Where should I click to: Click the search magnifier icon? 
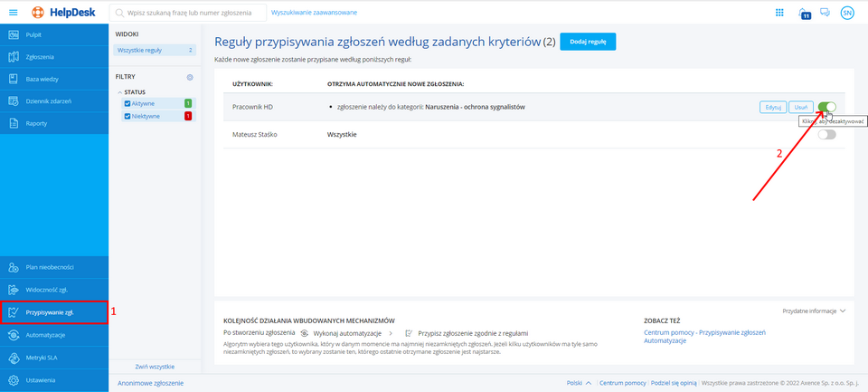(x=119, y=13)
